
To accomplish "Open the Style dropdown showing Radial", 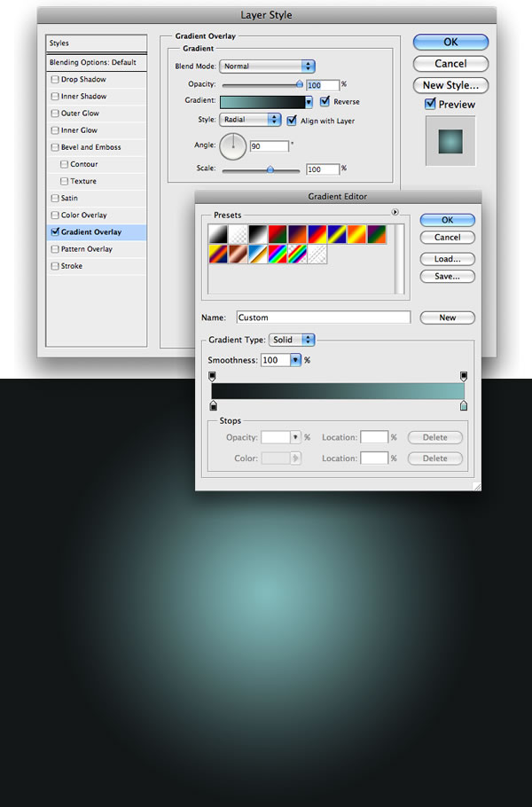I will click(x=250, y=120).
